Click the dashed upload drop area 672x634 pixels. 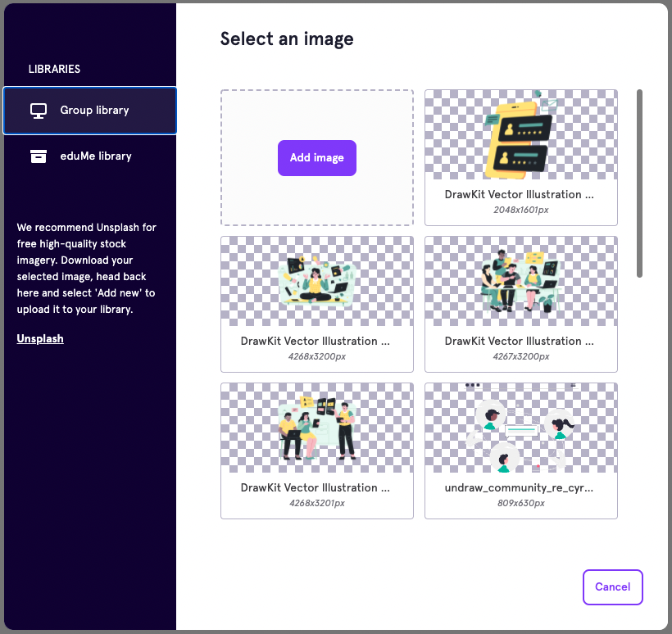click(x=317, y=157)
